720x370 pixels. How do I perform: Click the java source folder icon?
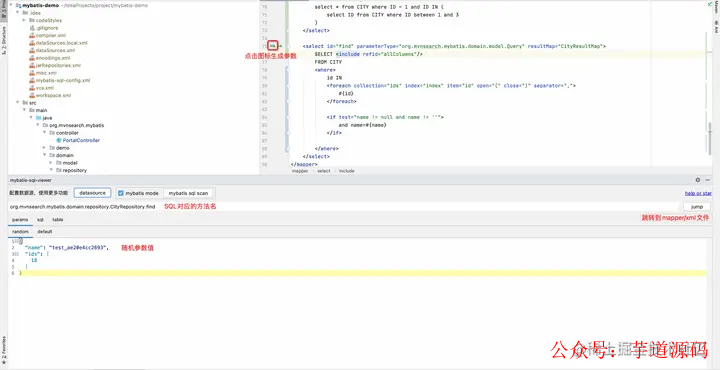coord(39,118)
